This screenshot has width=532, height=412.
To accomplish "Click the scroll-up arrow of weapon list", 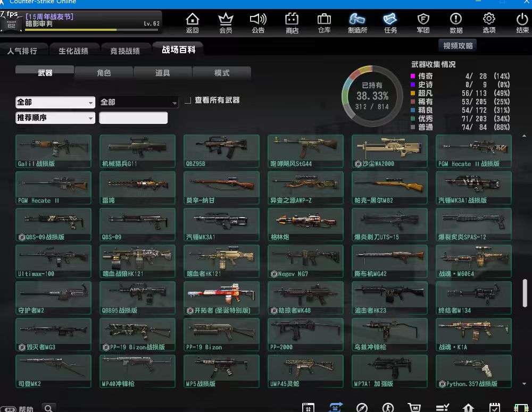I will click(x=525, y=136).
